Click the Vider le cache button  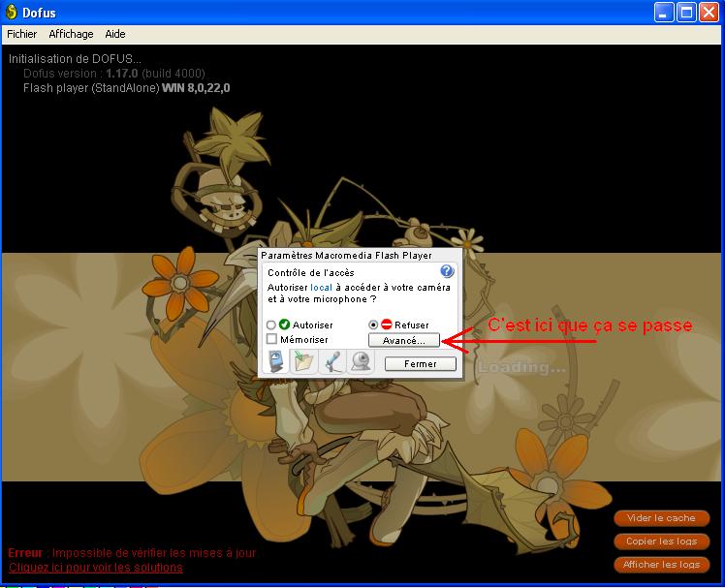(x=661, y=518)
